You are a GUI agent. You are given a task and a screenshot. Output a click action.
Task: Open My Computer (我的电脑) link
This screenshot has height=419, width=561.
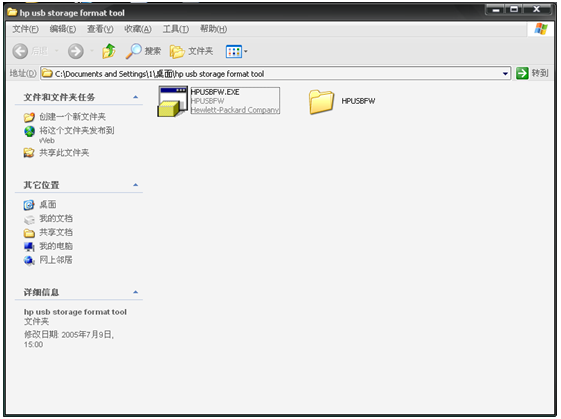[x=56, y=246]
